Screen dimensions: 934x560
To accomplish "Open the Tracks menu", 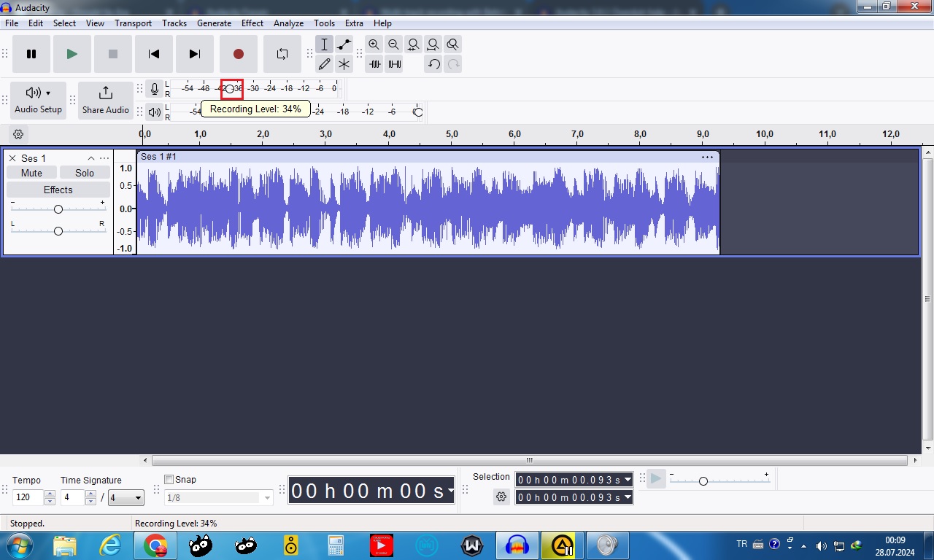I will click(x=174, y=23).
